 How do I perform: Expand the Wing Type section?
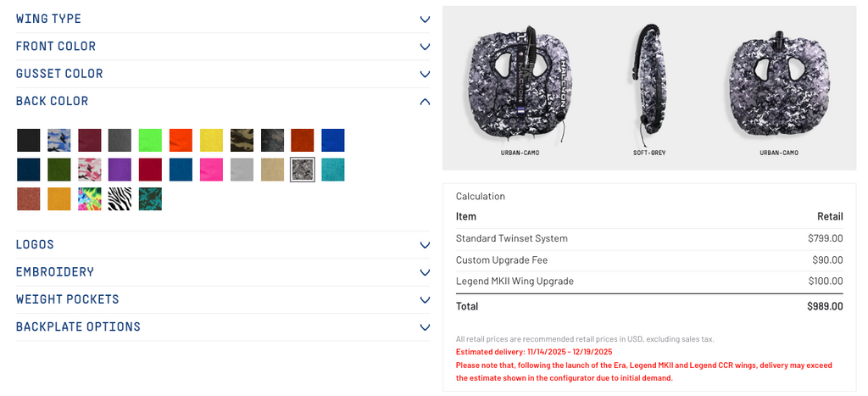point(222,19)
